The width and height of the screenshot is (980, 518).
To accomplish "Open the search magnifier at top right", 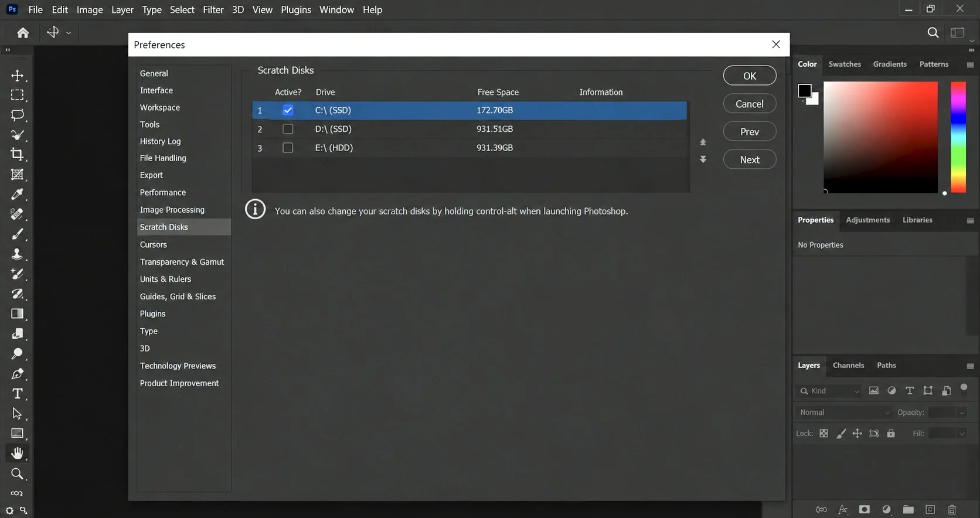I will tap(933, 33).
